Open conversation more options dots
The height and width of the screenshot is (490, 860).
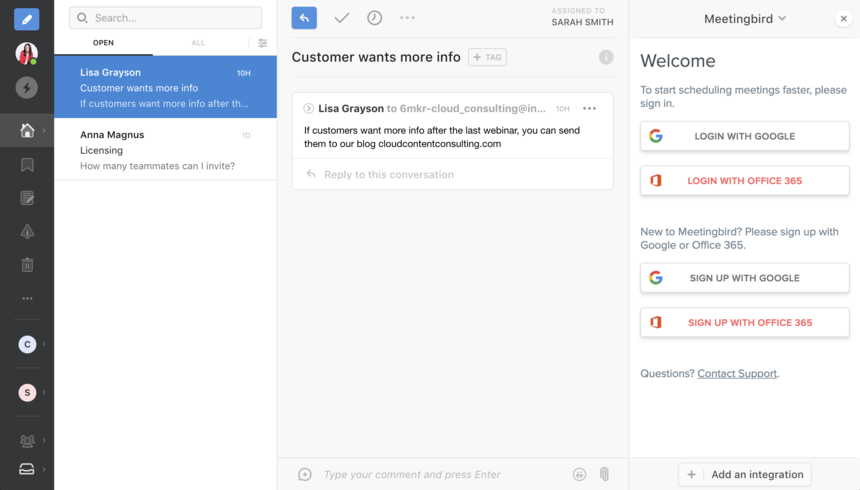tap(407, 18)
